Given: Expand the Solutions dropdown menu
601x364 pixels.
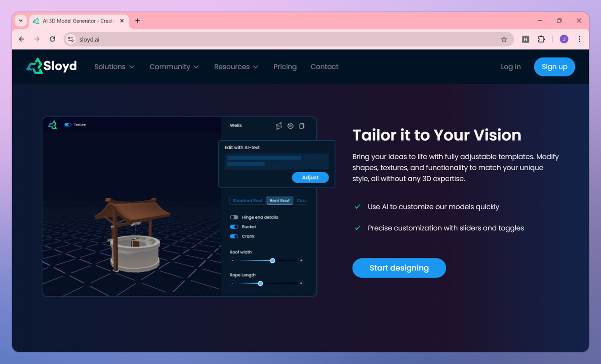Looking at the screenshot, I should 114,67.
